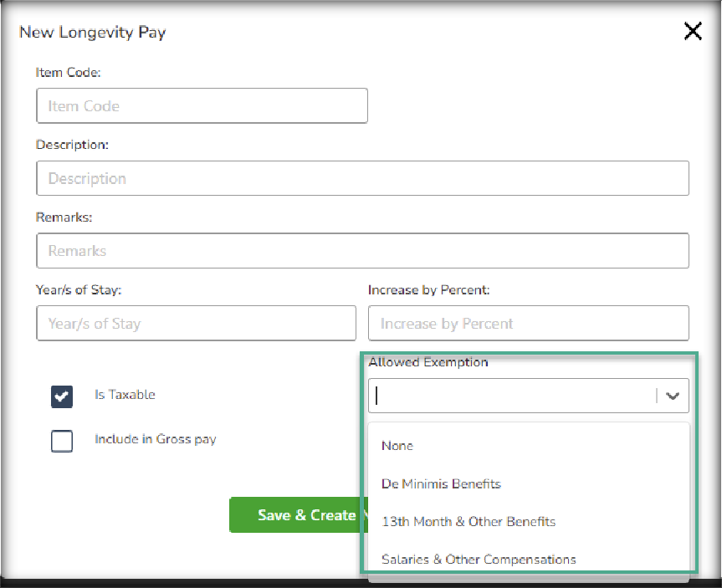Pick 13th Month & Other Benefits
Screen dimensions: 722x588
click(469, 522)
